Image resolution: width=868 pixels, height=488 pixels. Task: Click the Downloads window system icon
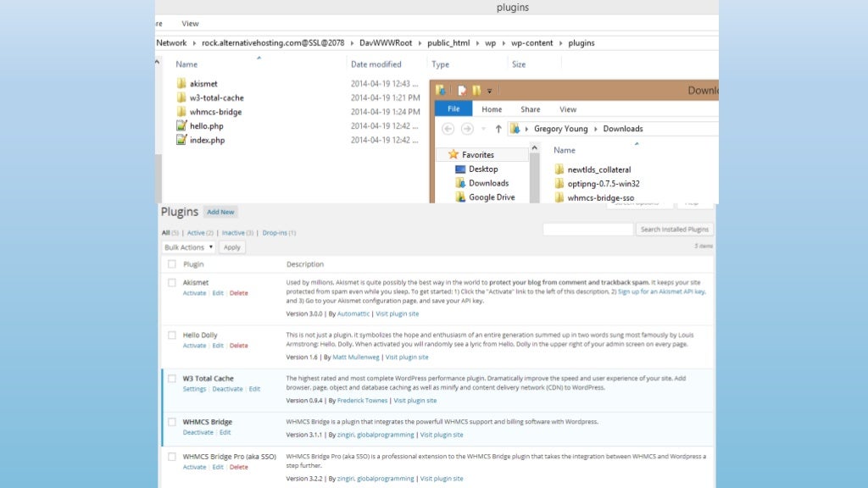(441, 90)
